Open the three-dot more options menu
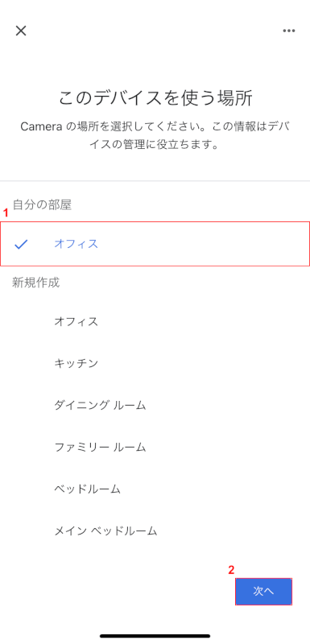Image resolution: width=310 pixels, height=644 pixels. pyautogui.click(x=288, y=31)
